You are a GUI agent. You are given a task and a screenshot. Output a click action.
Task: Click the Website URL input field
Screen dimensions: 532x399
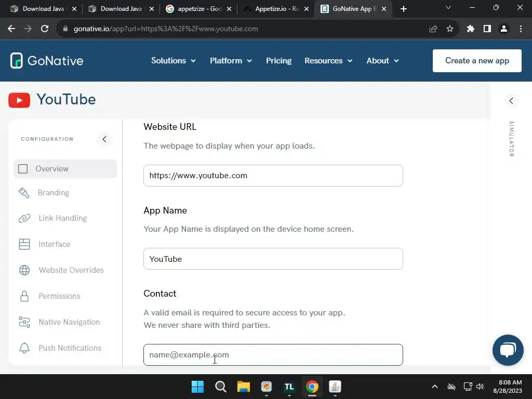pyautogui.click(x=273, y=176)
